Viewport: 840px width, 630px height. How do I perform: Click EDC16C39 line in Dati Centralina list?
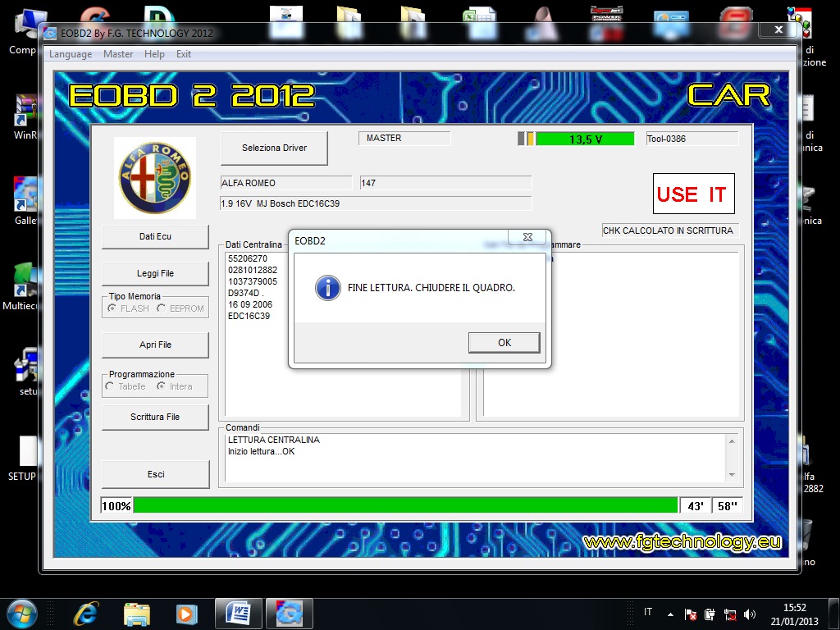click(249, 316)
